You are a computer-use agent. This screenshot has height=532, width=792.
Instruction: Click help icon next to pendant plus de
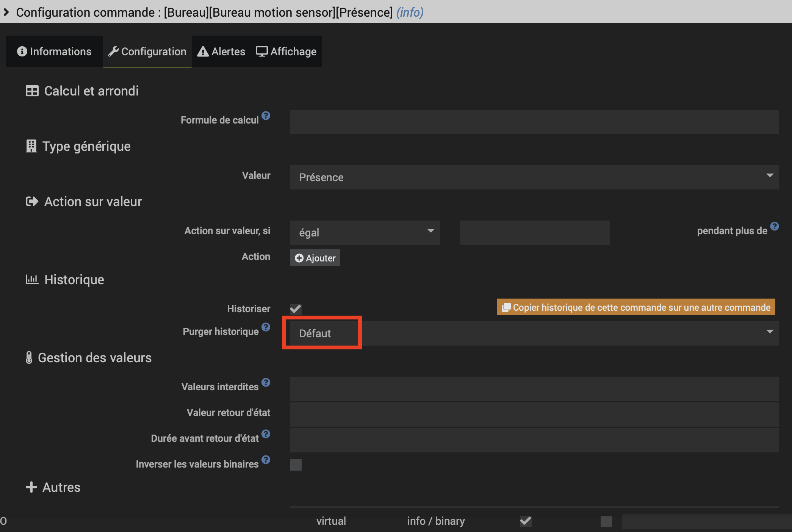(x=775, y=226)
